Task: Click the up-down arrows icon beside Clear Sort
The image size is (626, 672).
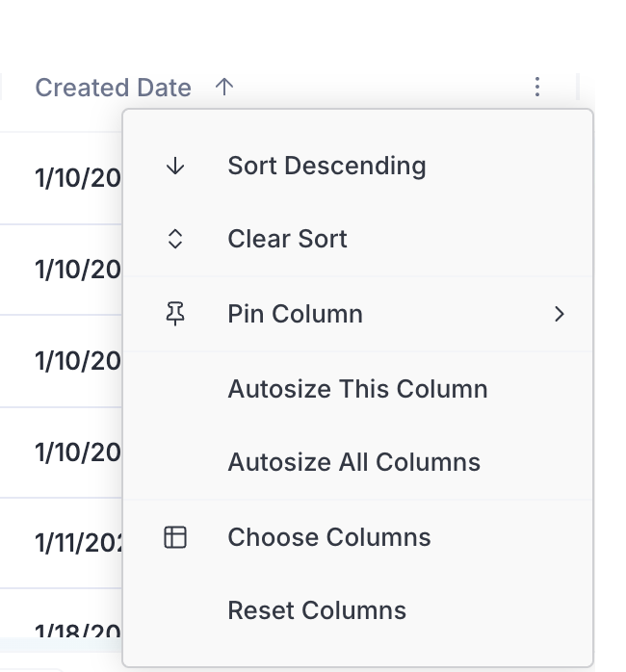Action: [x=175, y=239]
